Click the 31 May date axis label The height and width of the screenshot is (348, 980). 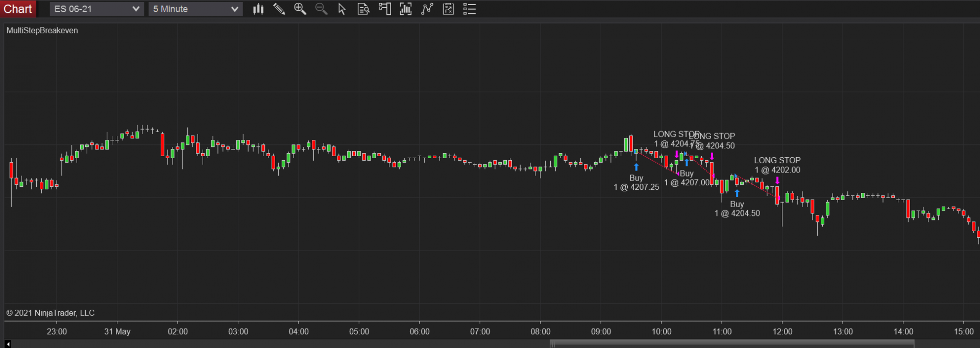pos(117,332)
